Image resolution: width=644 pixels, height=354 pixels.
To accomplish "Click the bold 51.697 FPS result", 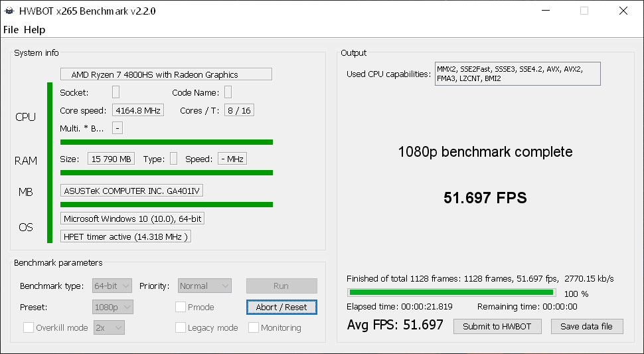I will 485,198.
